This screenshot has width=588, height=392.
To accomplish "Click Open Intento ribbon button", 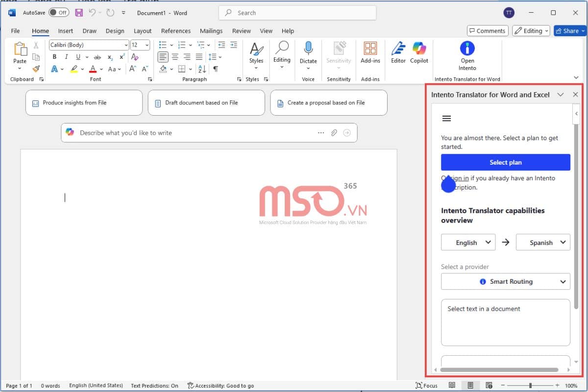I will [x=467, y=56].
